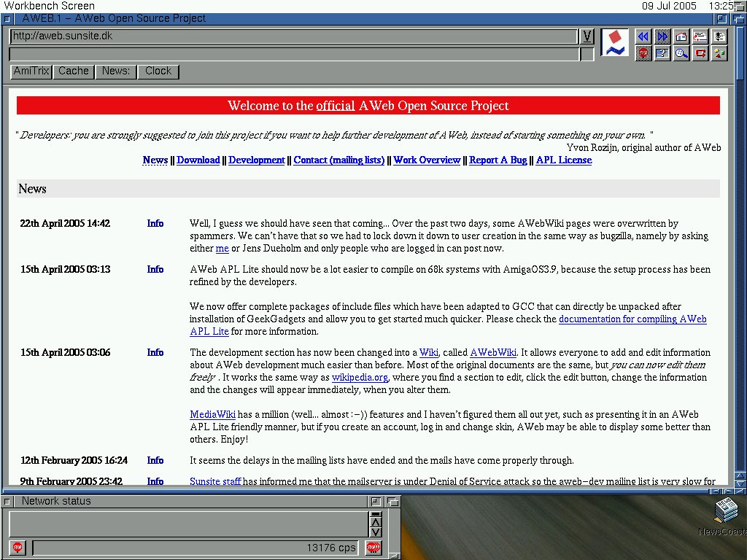747x560 pixels.
Task: Click the Network status window title bar
Action: coord(190,501)
